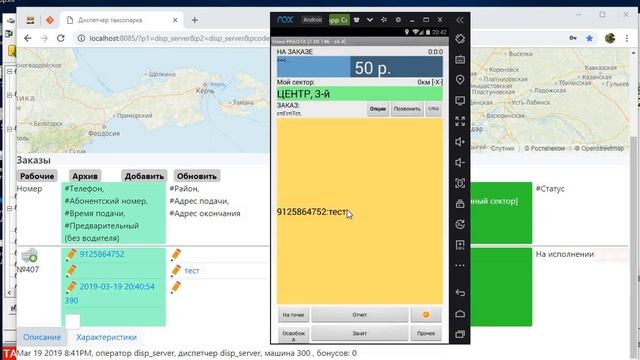
Task: Tap Позвонить button in taxi app
Action: [x=407, y=109]
